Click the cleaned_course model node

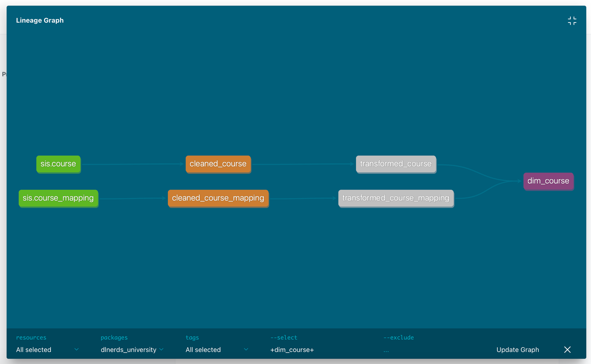(x=218, y=164)
